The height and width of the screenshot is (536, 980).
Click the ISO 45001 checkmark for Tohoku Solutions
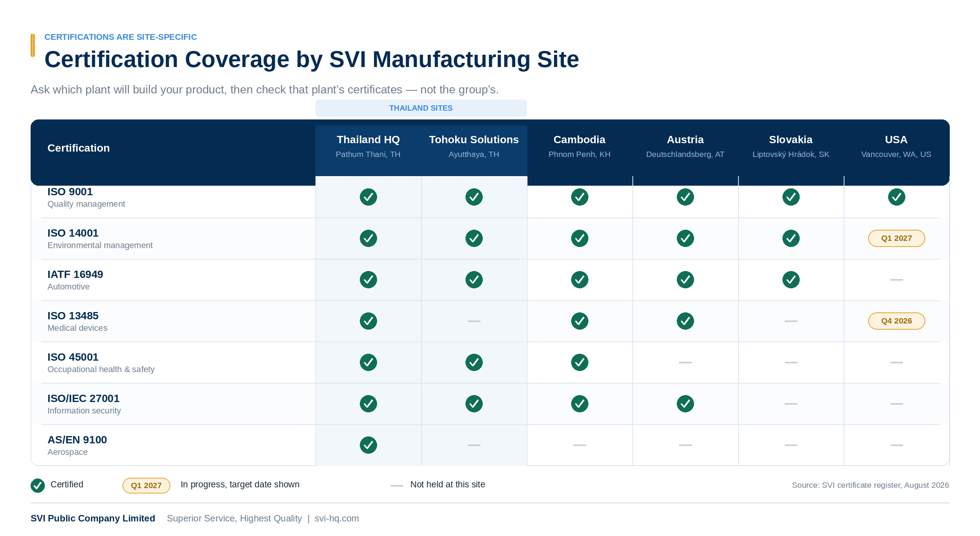click(x=474, y=363)
